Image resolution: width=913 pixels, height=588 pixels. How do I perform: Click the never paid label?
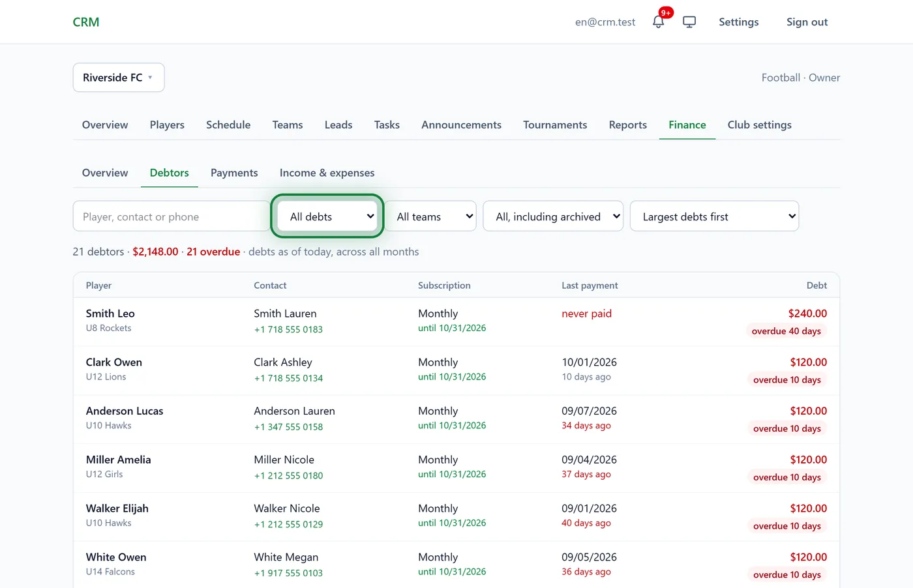tap(587, 314)
